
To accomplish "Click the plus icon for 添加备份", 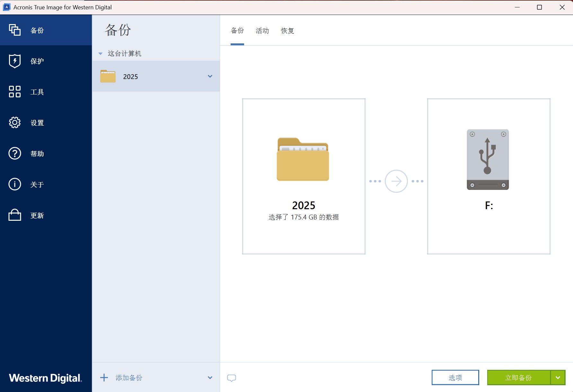I will [104, 378].
